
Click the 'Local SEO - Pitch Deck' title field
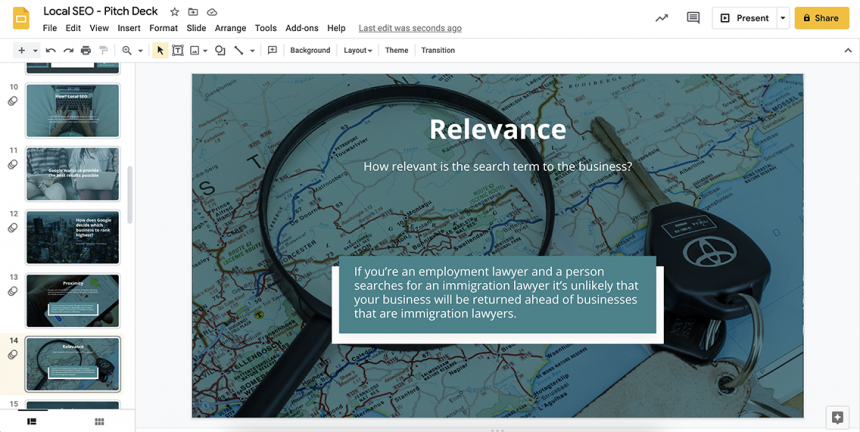[100, 11]
